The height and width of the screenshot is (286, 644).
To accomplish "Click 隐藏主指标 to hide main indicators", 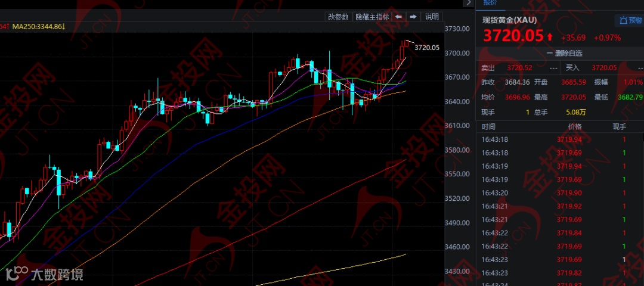I will (x=372, y=17).
